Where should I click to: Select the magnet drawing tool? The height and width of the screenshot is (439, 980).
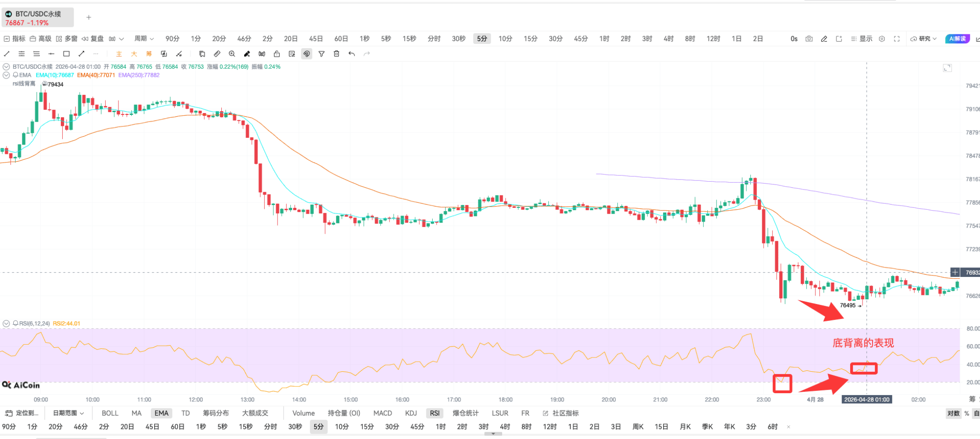(306, 54)
